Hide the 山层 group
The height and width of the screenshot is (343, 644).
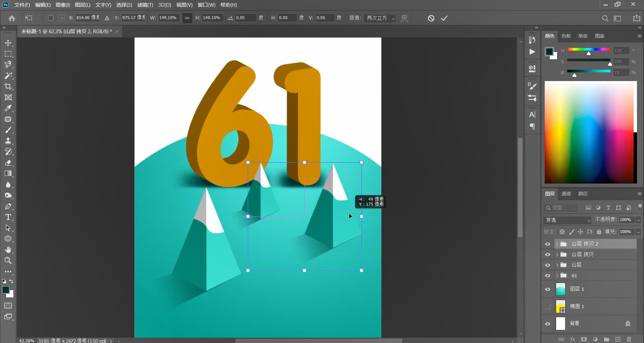click(548, 265)
